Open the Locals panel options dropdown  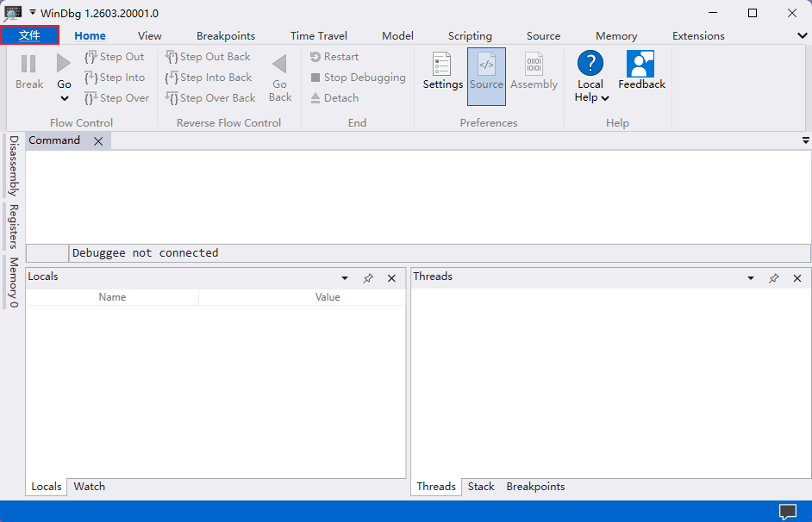coord(345,278)
